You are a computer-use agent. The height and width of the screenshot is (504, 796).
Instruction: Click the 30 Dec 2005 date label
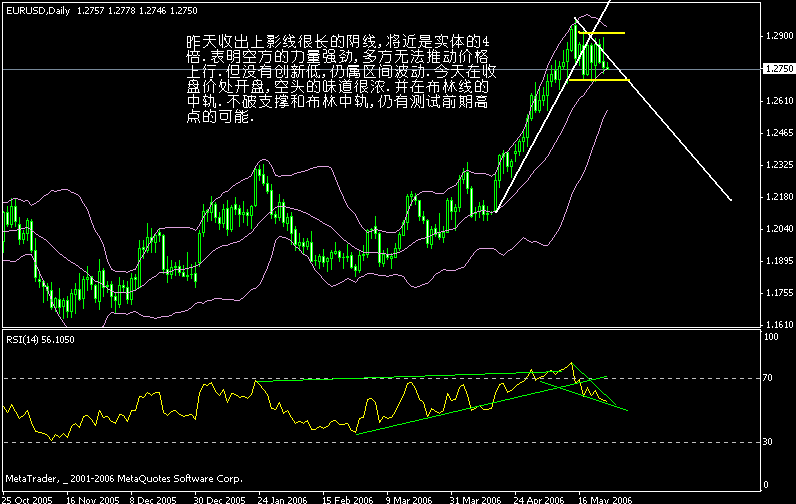point(219,499)
